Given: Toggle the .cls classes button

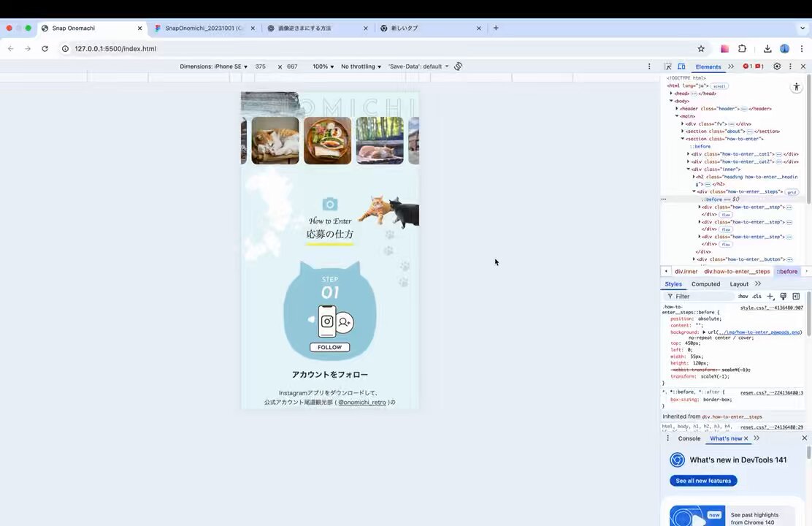Looking at the screenshot, I should point(757,297).
